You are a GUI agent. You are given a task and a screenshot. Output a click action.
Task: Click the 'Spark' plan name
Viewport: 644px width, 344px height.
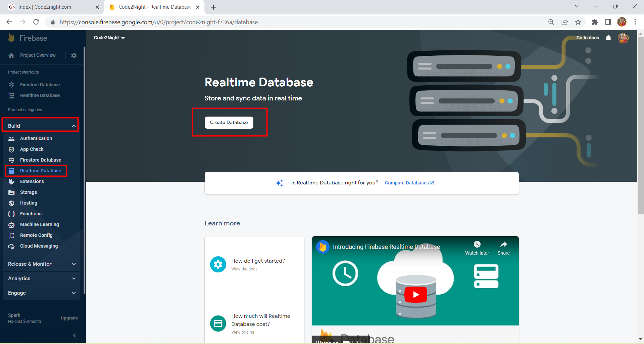click(14, 315)
